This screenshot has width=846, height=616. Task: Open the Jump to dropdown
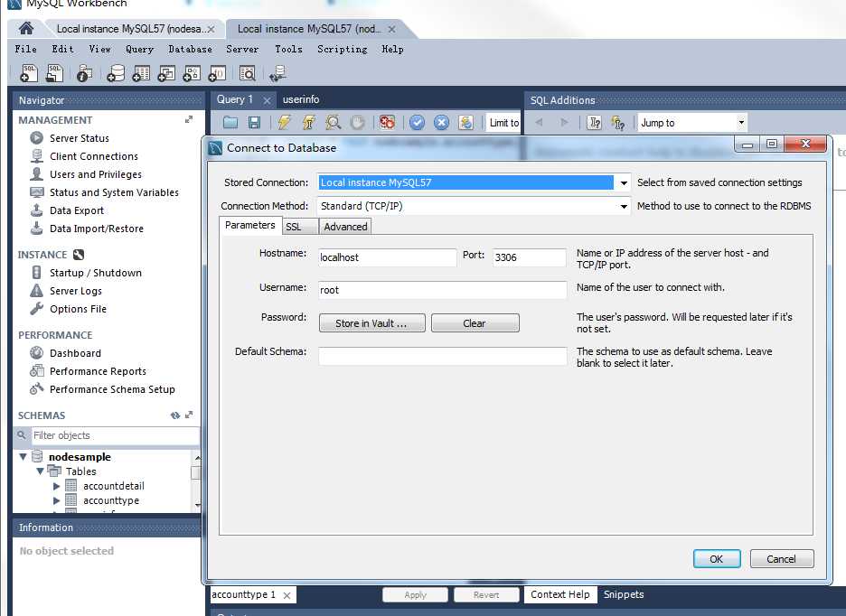[692, 123]
